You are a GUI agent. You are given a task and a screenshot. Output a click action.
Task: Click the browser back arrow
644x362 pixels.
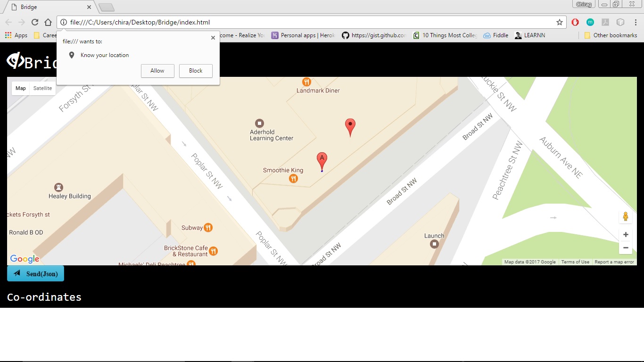(8, 22)
